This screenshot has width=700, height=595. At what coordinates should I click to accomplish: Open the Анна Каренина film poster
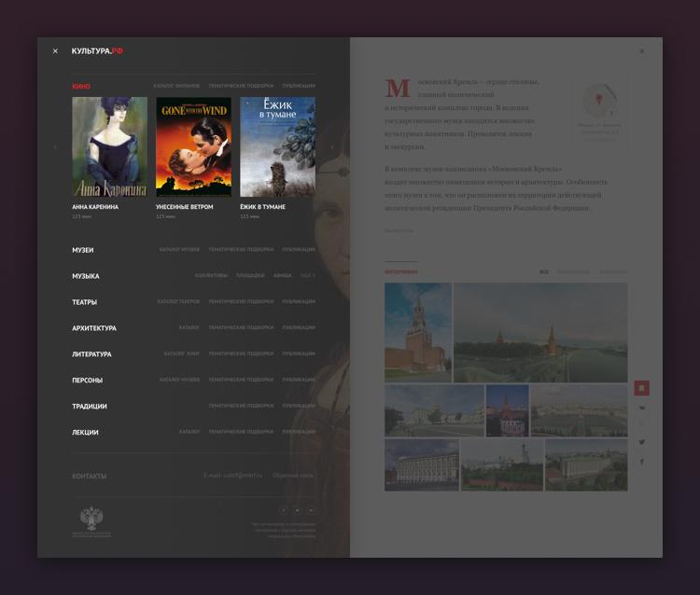pos(109,147)
